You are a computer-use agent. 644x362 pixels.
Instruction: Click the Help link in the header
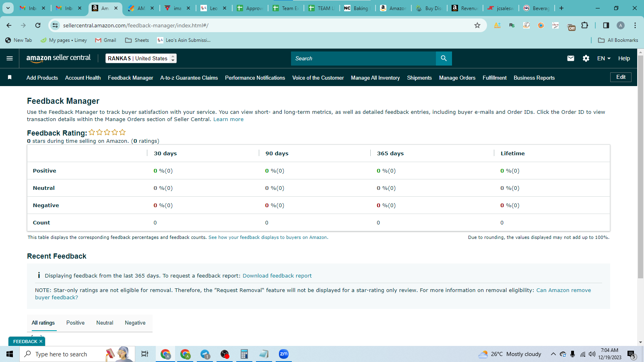(x=624, y=58)
